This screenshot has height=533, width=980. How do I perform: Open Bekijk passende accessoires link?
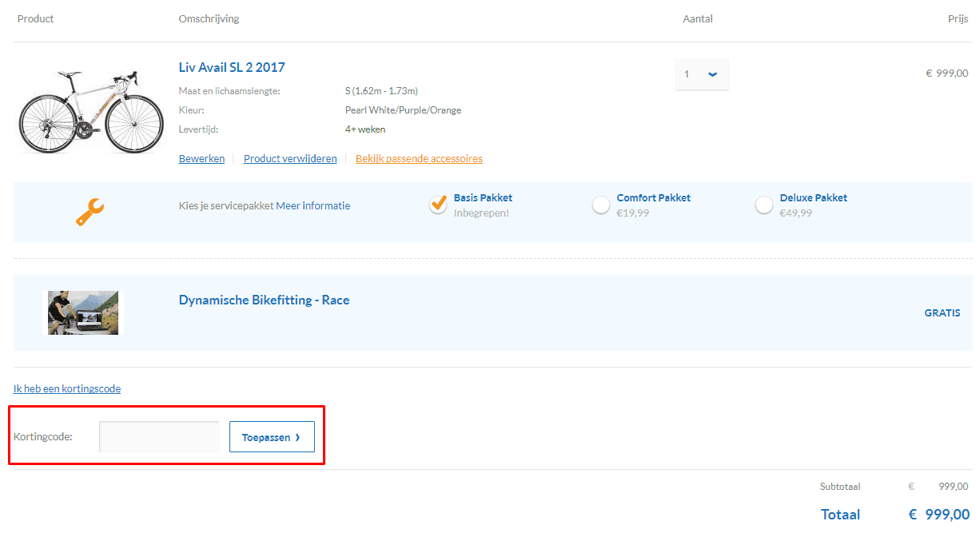click(x=419, y=158)
